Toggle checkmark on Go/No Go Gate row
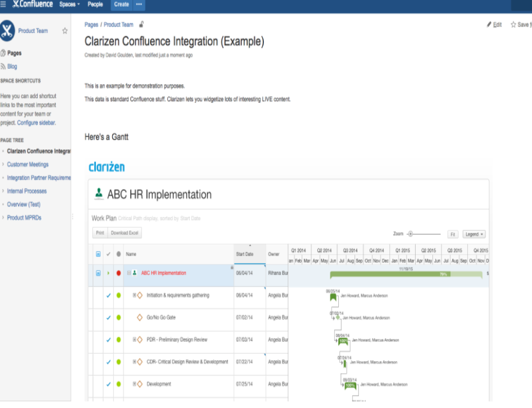 click(x=108, y=318)
